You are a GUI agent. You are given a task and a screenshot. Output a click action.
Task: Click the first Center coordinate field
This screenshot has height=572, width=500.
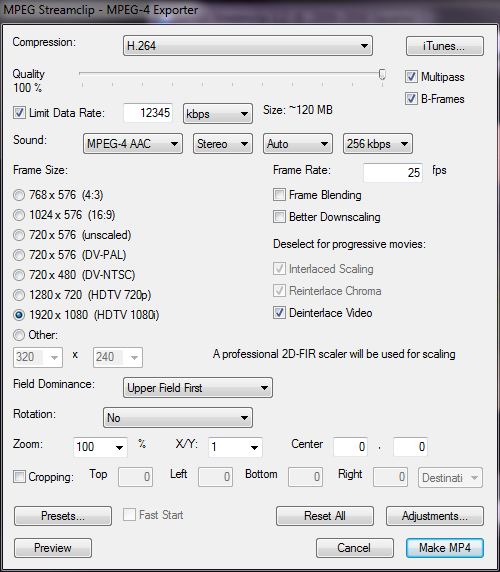(350, 447)
